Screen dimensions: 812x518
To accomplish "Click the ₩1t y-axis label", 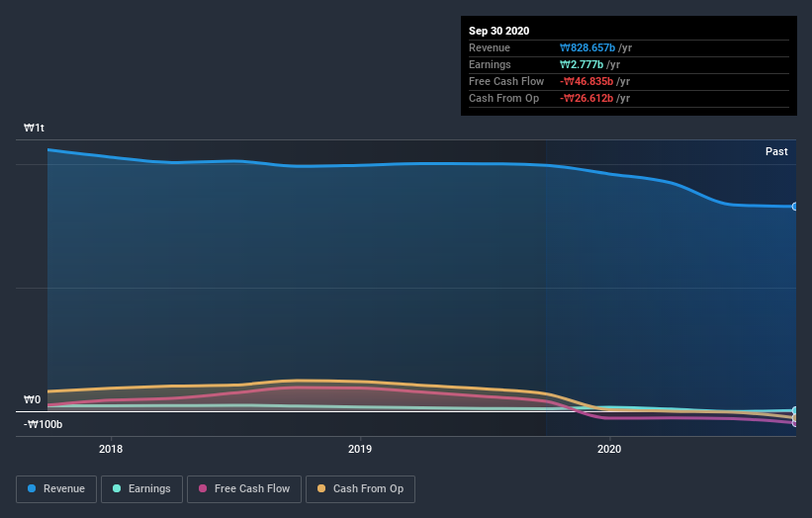I will point(35,128).
